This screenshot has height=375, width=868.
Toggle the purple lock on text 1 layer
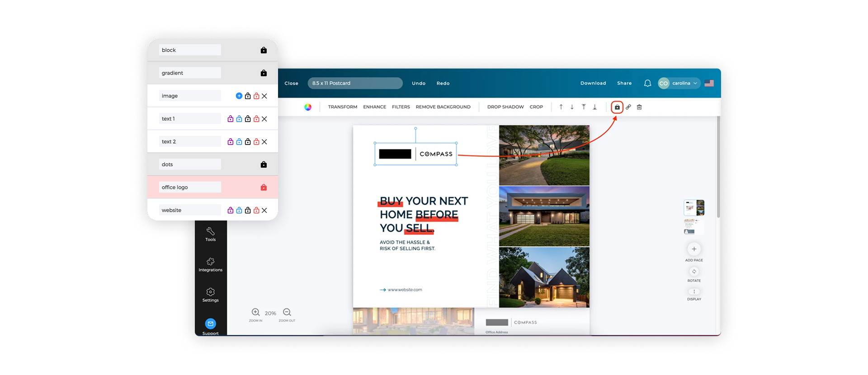click(x=231, y=119)
